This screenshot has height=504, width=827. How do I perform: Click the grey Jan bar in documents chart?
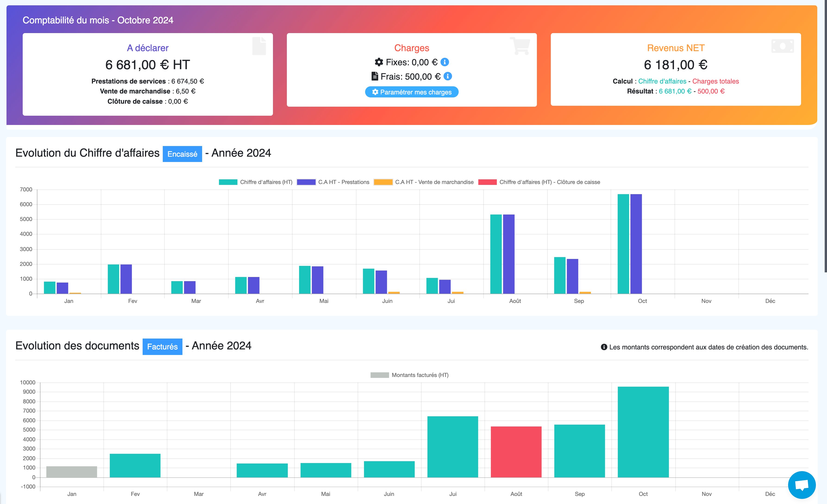pos(72,472)
